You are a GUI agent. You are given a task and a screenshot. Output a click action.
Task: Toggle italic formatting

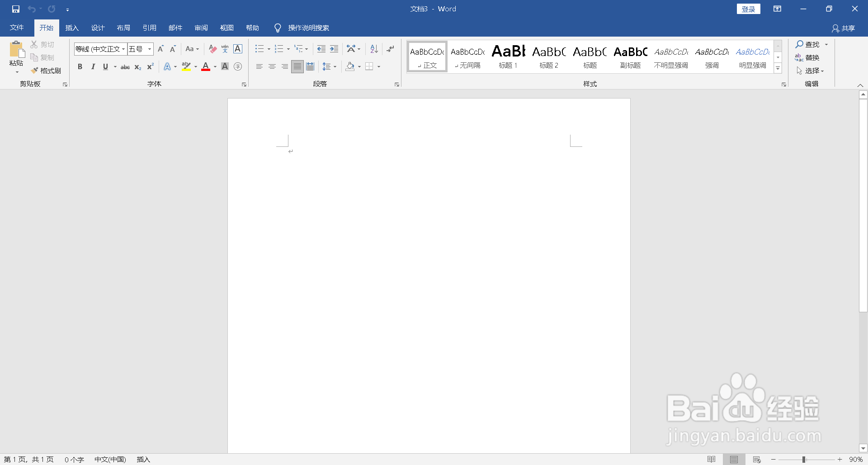[x=93, y=67]
